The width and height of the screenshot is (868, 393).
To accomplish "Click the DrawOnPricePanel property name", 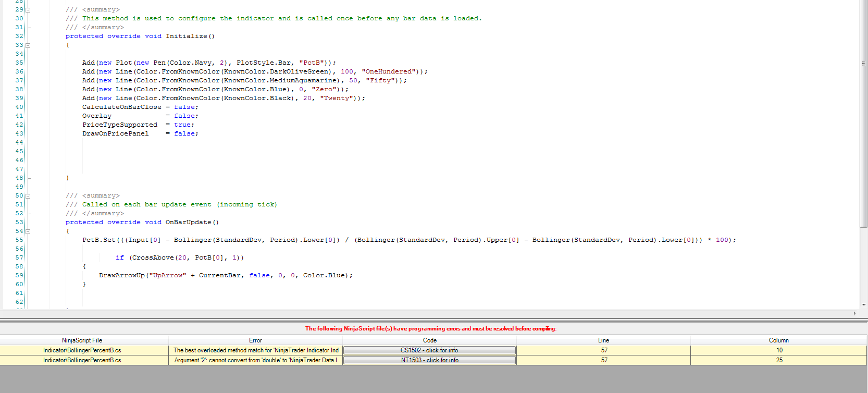I will (116, 133).
